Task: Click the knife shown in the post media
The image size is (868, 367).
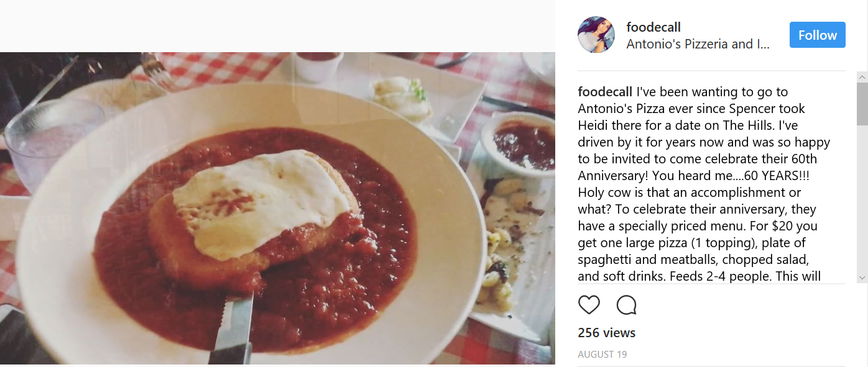Action: point(234,329)
